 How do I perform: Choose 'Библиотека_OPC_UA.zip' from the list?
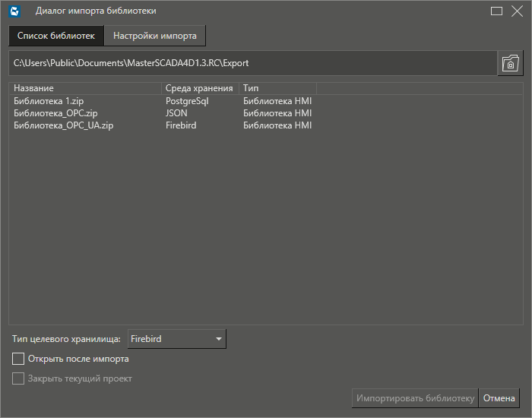(63, 125)
